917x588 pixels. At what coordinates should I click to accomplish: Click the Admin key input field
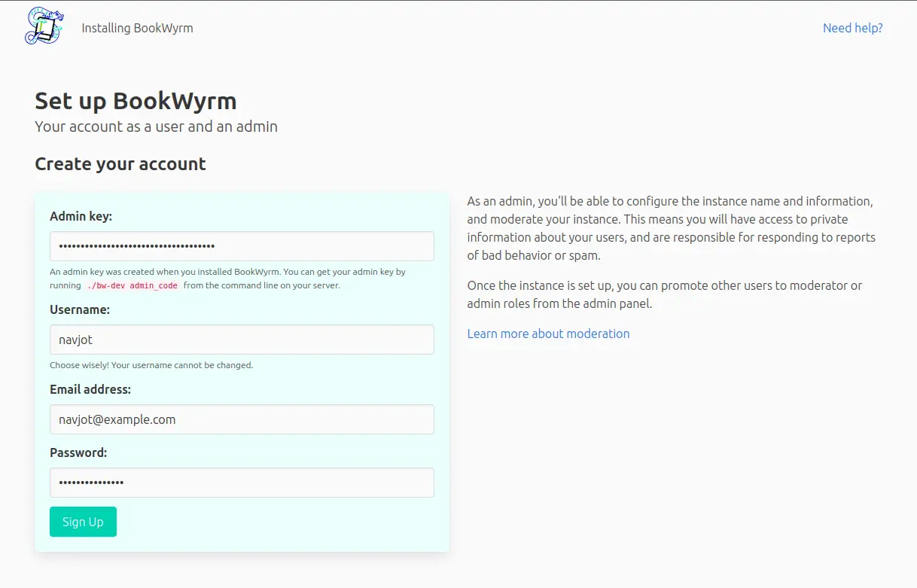tap(241, 246)
